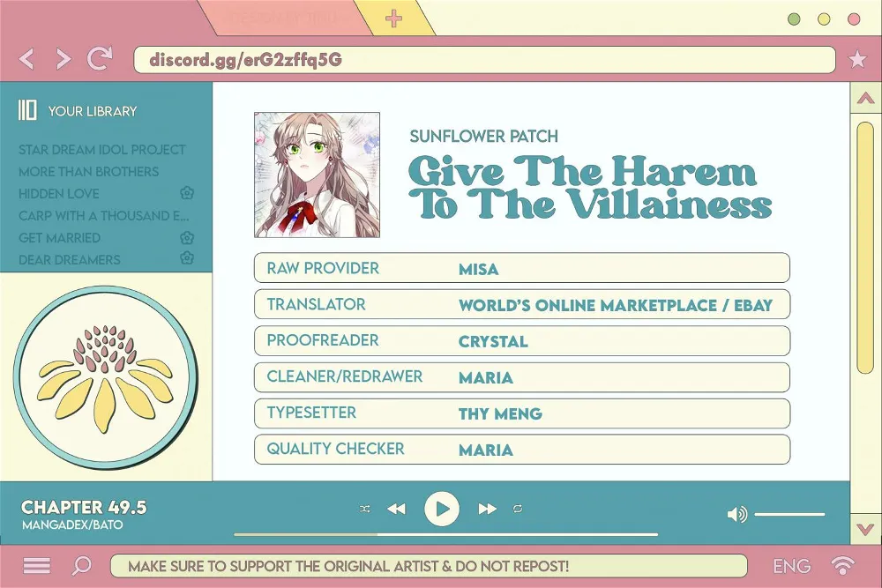Click the reload page icon
The image size is (882, 588).
click(x=101, y=58)
